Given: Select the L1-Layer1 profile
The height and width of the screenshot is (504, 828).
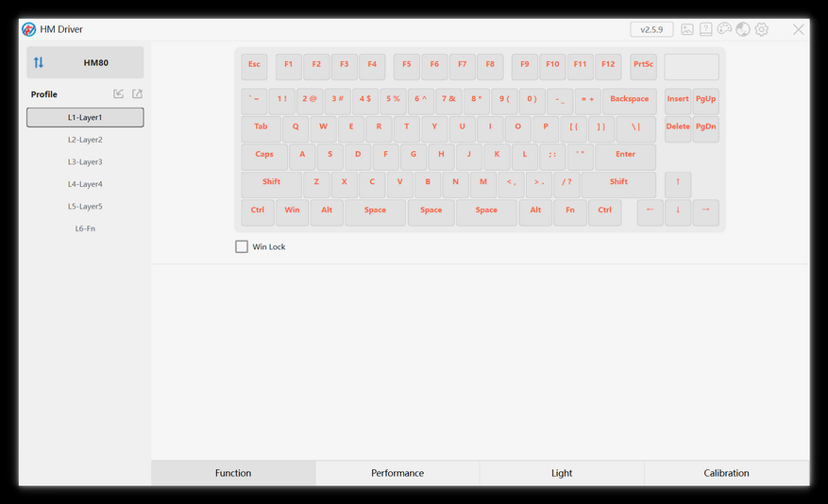Looking at the screenshot, I should tap(85, 117).
